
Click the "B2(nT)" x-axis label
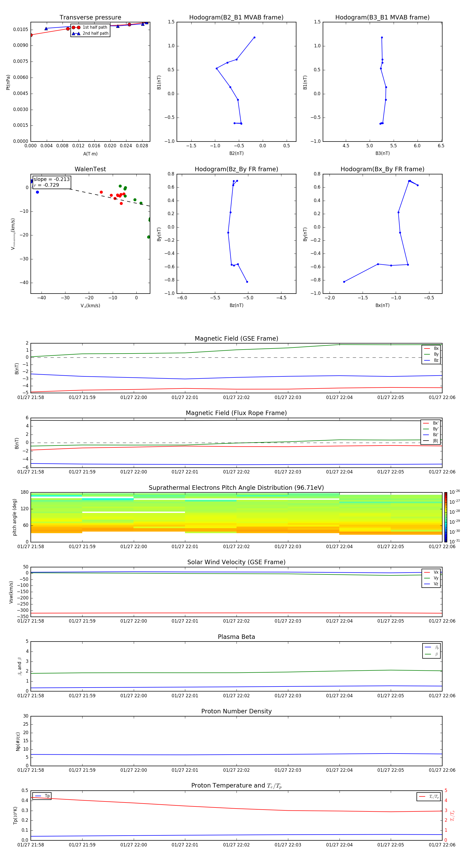click(236, 153)
